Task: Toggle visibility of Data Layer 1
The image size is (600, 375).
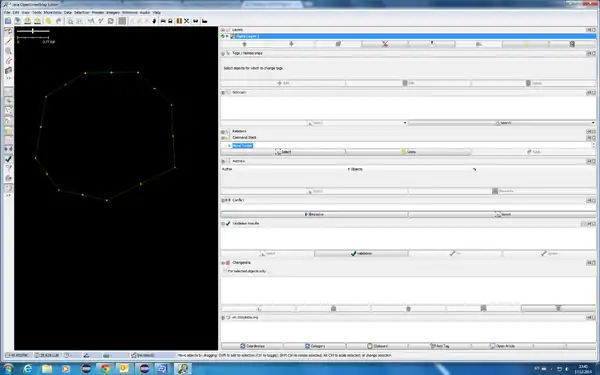Action: point(227,36)
